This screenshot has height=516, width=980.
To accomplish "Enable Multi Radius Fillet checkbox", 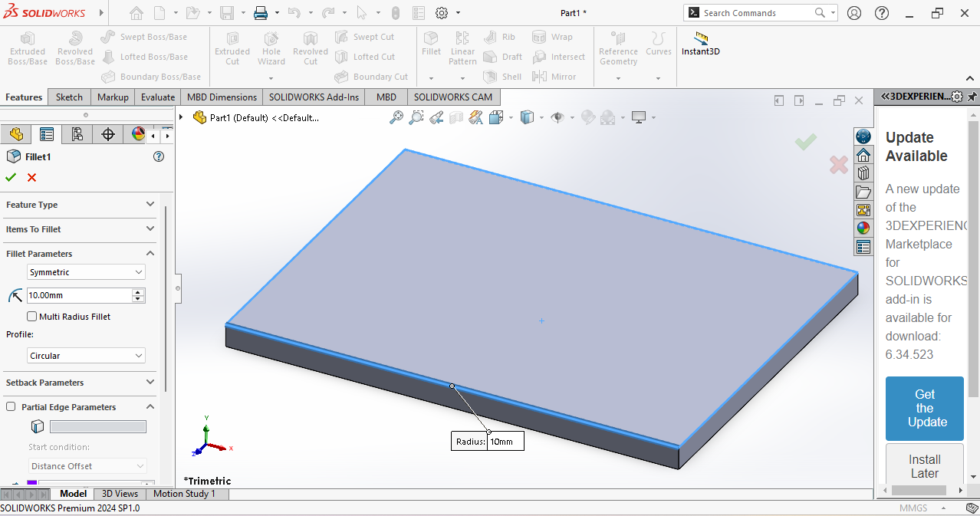I will (32, 317).
